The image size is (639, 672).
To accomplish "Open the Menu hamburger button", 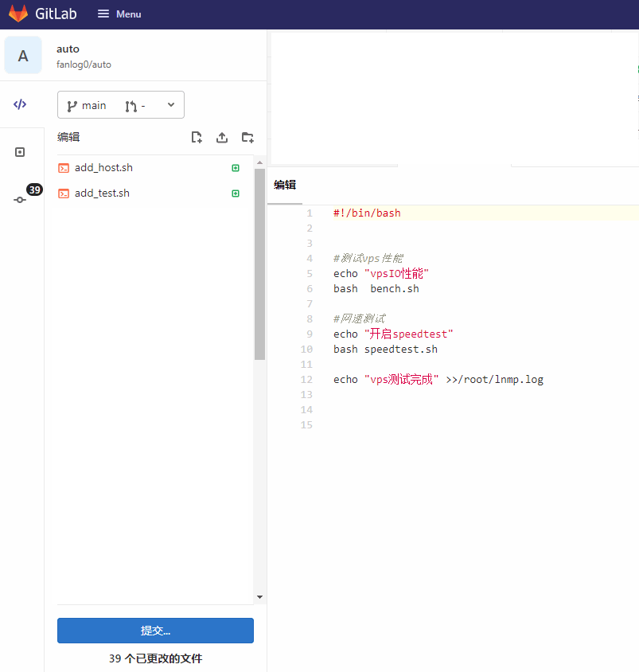I will [x=119, y=14].
